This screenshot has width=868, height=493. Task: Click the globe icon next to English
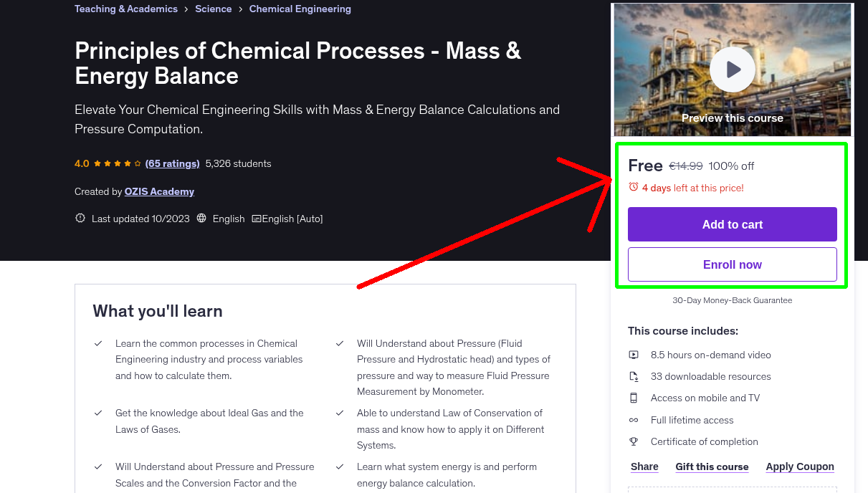click(x=202, y=218)
